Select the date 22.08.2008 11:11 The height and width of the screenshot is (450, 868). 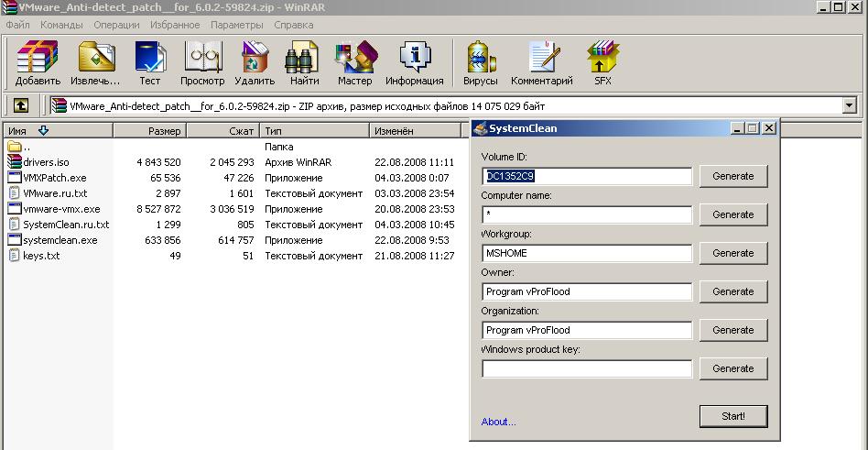[x=414, y=162]
